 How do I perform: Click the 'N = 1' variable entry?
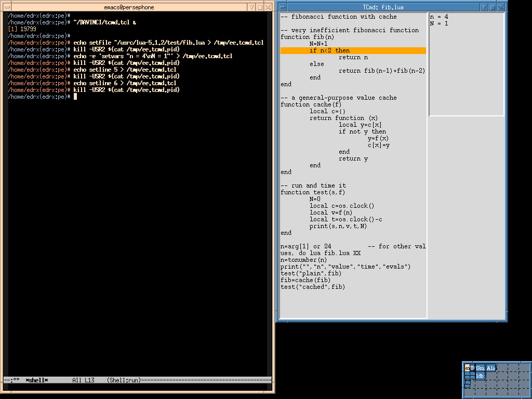point(439,23)
